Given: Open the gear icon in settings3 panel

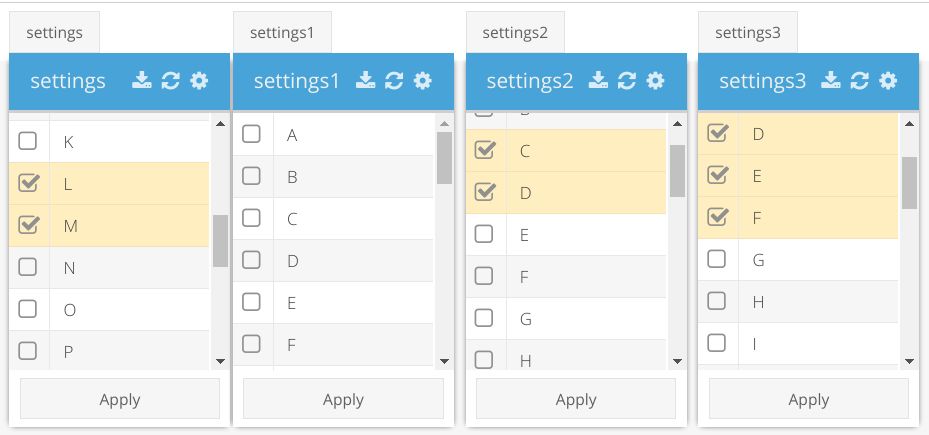Looking at the screenshot, I should click(888, 81).
